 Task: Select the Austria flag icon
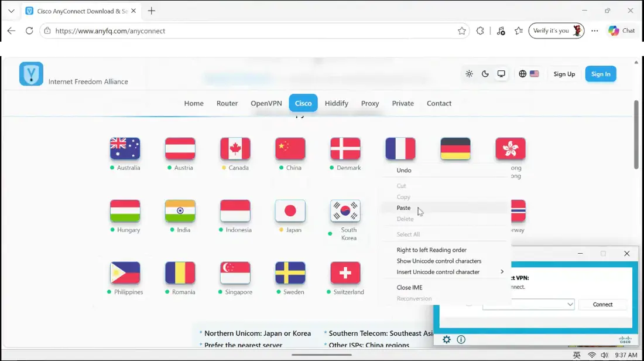[x=180, y=148]
